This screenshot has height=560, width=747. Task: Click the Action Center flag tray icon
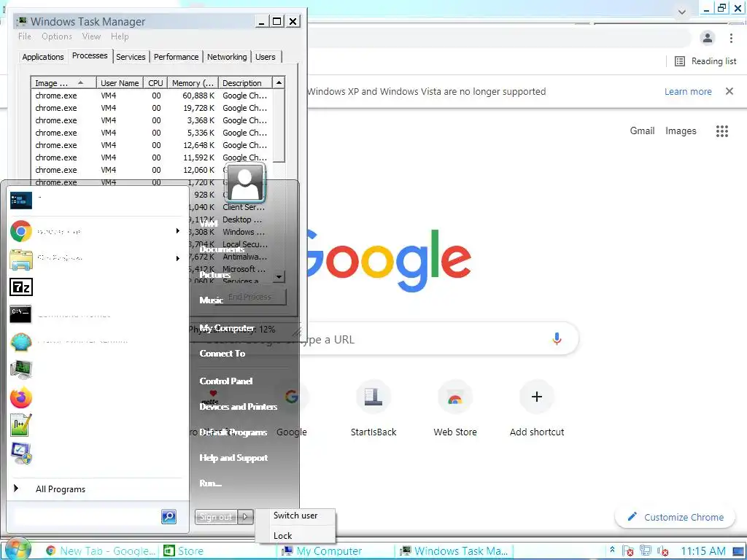pyautogui.click(x=628, y=551)
